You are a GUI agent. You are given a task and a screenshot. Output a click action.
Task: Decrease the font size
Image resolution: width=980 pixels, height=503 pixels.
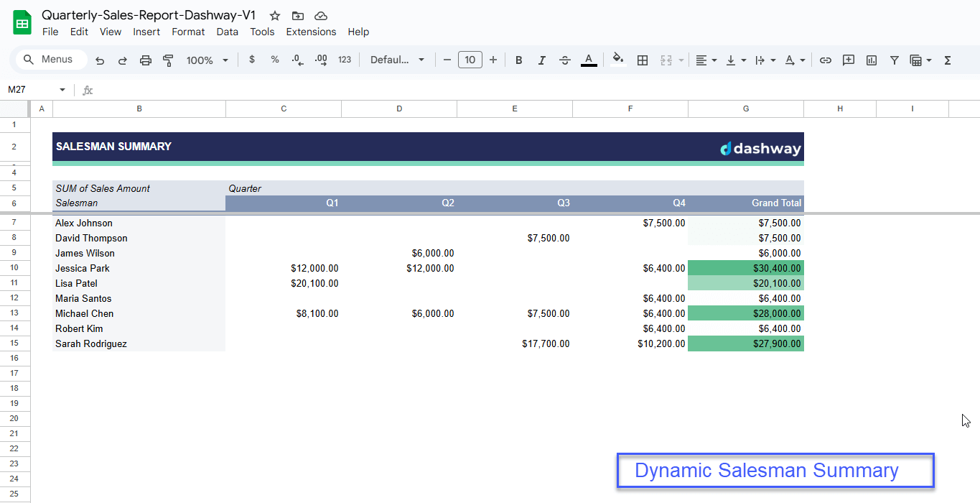coord(447,60)
